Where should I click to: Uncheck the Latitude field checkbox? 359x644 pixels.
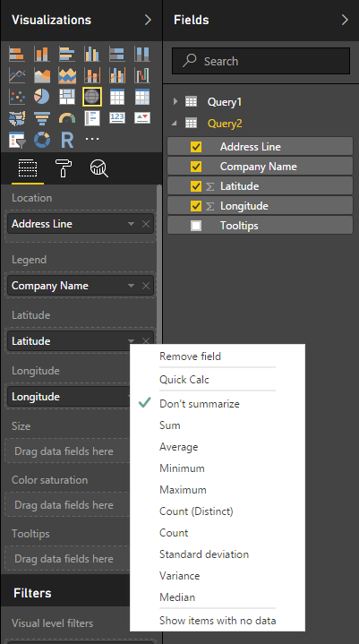(x=196, y=186)
